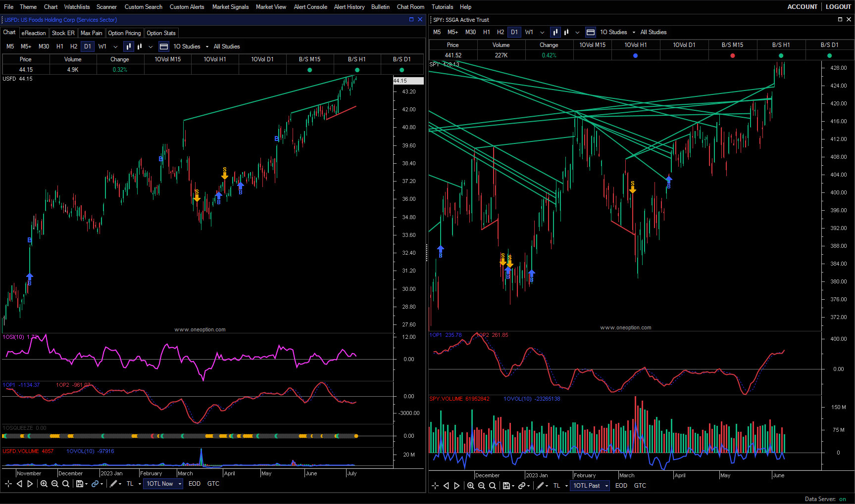The height and width of the screenshot is (504, 855).
Task: Open the Market Signals menu
Action: tap(230, 6)
